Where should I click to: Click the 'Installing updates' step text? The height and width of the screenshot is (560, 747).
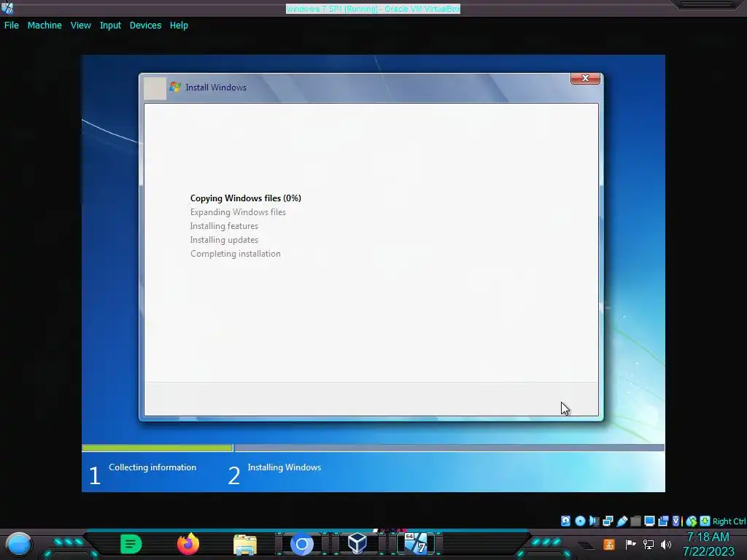[x=224, y=239]
